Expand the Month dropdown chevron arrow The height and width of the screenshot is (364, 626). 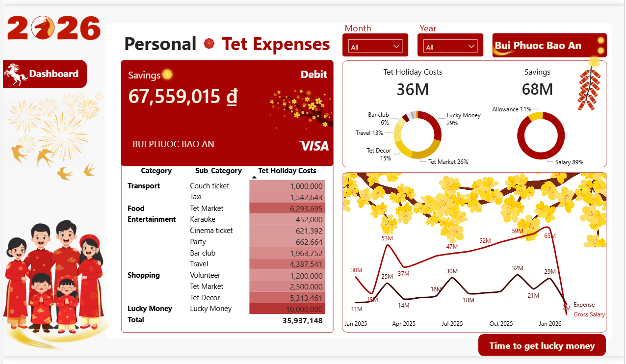(396, 45)
